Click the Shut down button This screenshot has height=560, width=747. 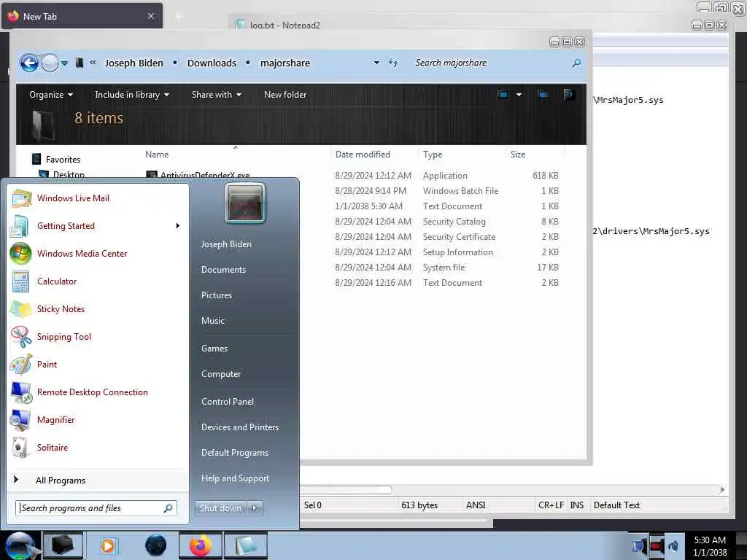click(x=220, y=508)
